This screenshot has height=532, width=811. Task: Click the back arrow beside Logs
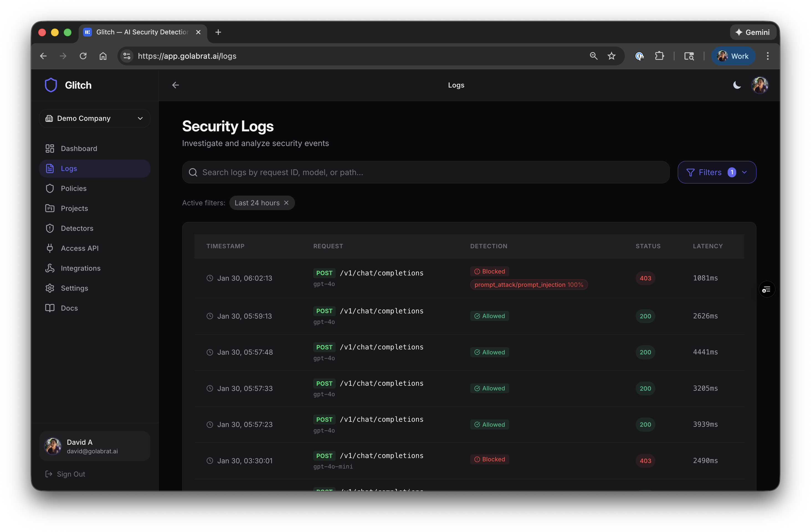pyautogui.click(x=175, y=85)
